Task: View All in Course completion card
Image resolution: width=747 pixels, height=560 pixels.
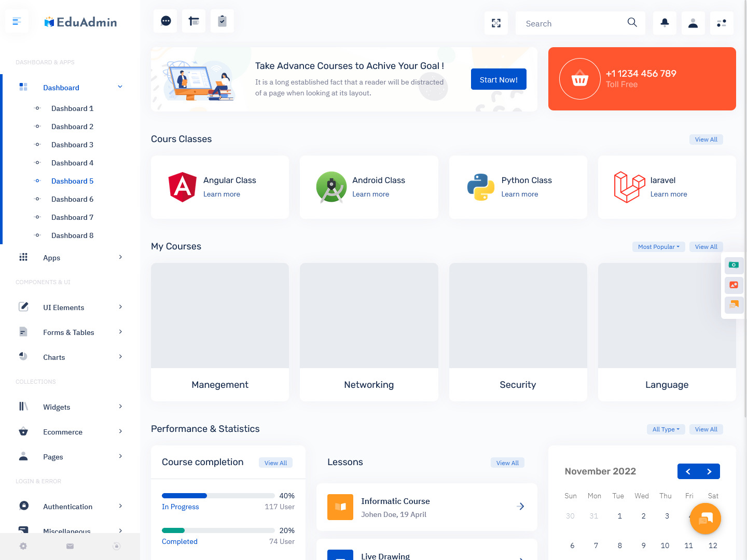Action: (275, 463)
